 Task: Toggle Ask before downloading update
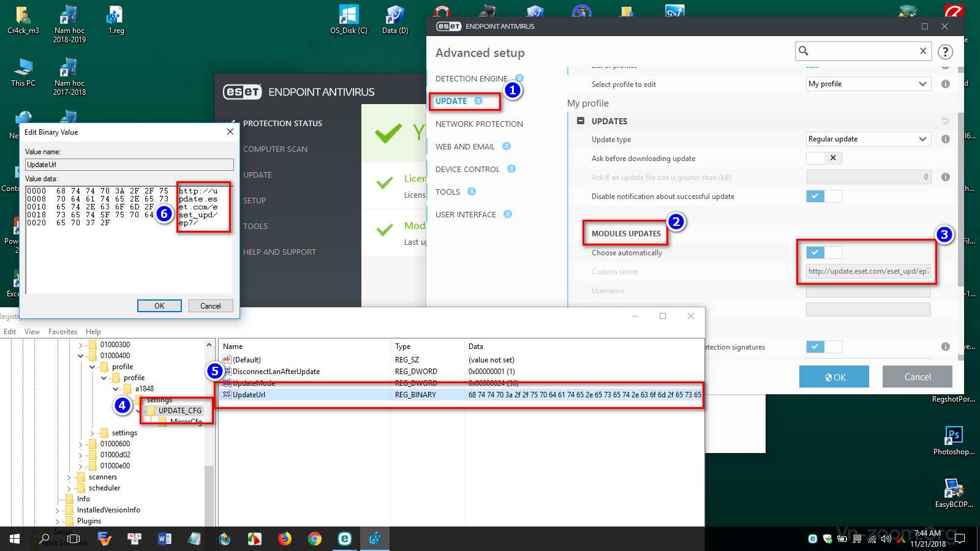824,158
